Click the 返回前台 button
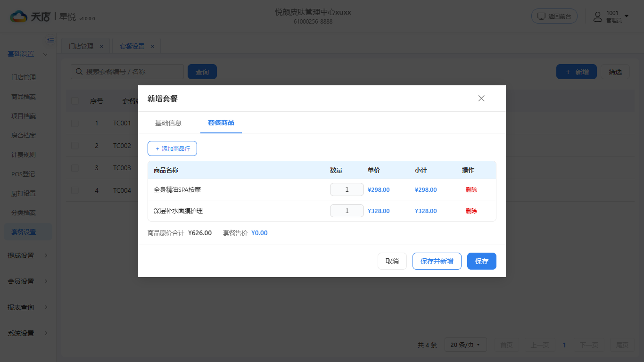The image size is (644, 362). (x=554, y=16)
